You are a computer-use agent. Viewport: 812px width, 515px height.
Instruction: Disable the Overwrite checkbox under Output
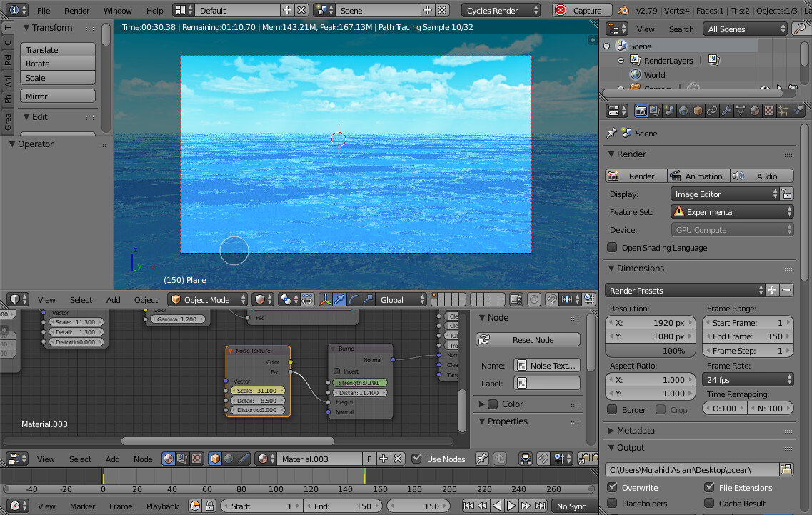click(x=611, y=486)
